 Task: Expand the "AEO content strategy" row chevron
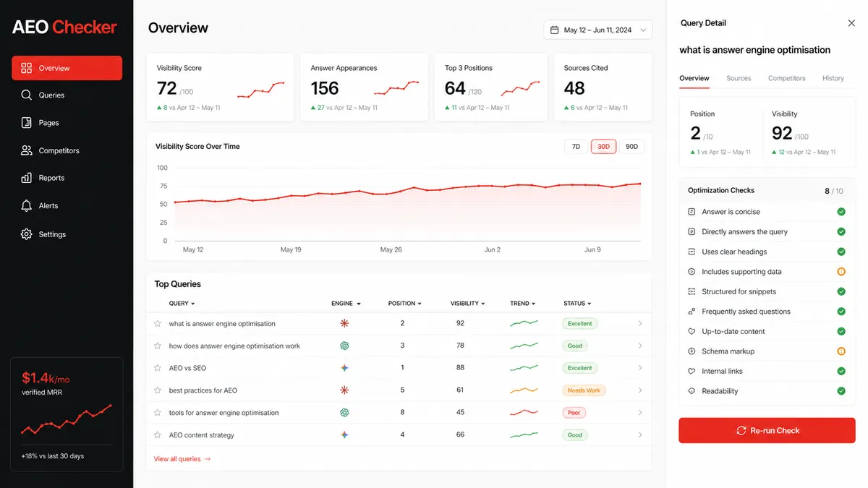click(640, 435)
